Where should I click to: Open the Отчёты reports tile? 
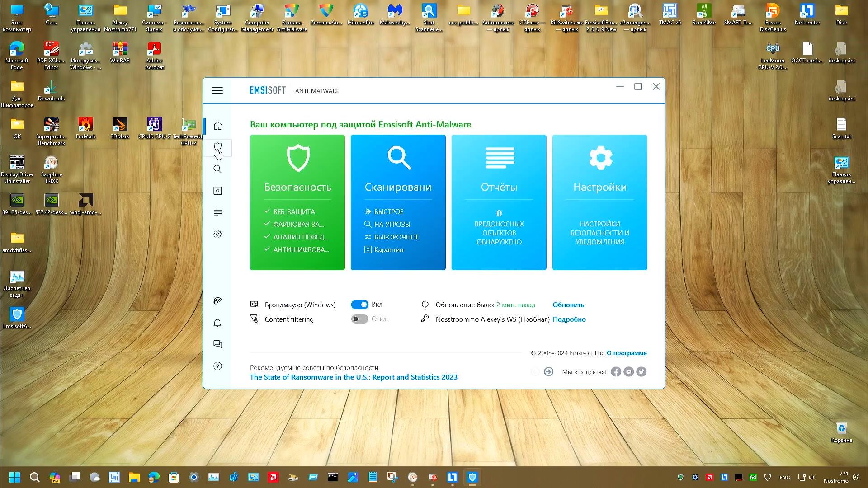(499, 202)
